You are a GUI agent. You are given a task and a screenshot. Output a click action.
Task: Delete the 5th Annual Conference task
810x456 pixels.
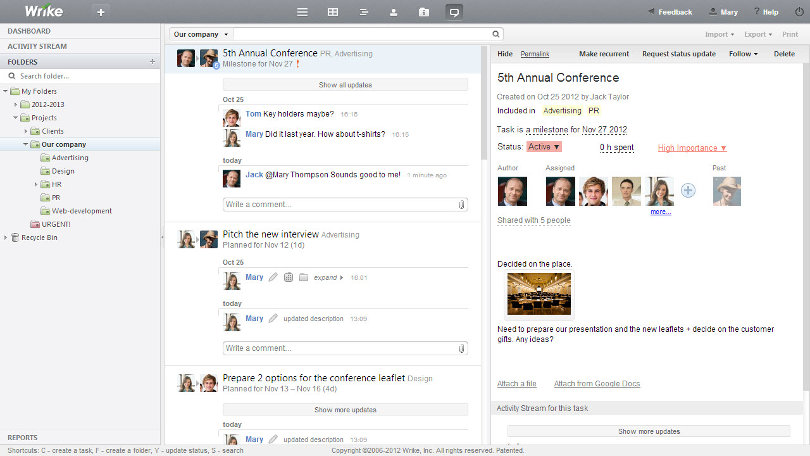click(784, 54)
